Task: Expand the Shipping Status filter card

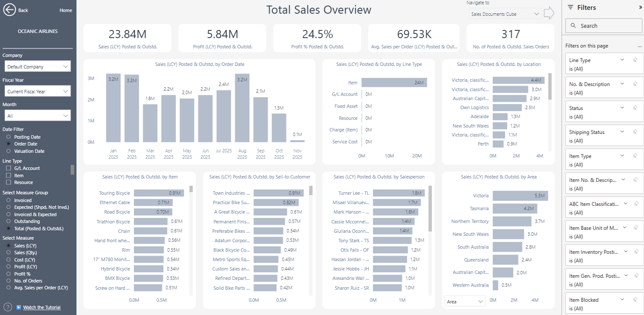Action: (x=622, y=132)
